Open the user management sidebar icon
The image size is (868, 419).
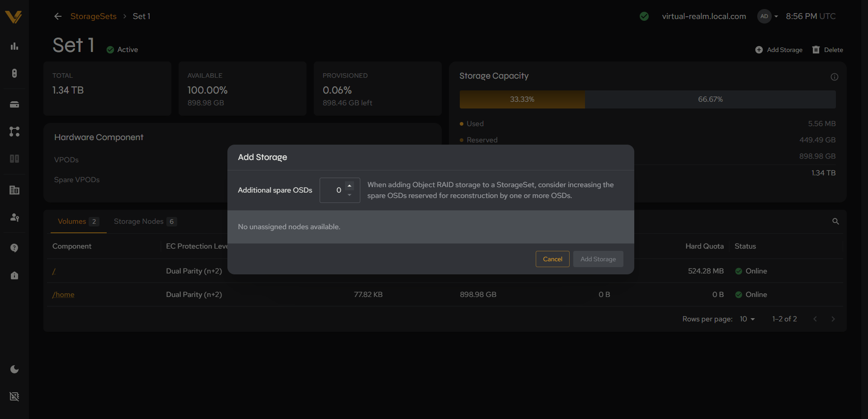(x=14, y=217)
